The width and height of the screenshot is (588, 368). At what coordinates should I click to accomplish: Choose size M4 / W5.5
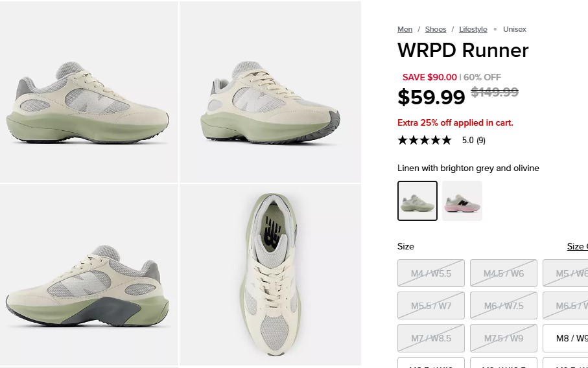[x=431, y=273]
